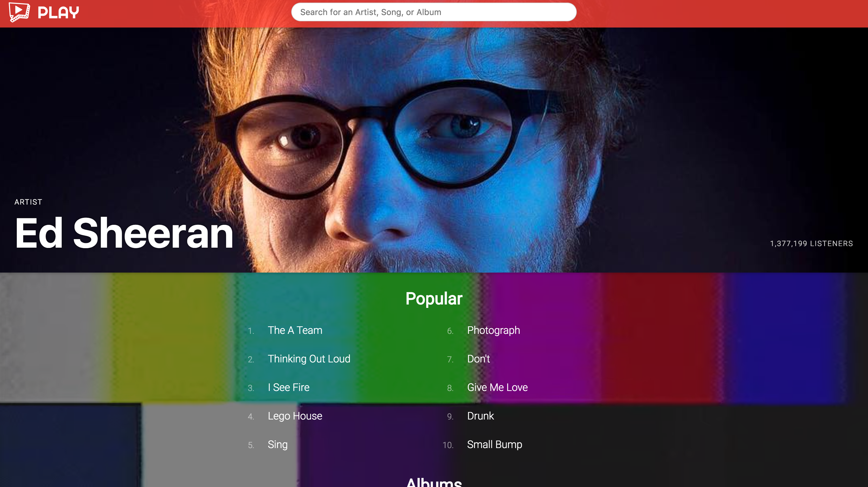Click the PLAY wordmark in header
This screenshot has height=487, width=868.
(x=58, y=13)
